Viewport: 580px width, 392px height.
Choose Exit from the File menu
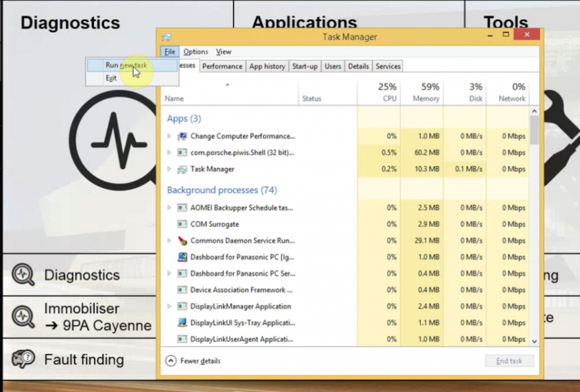132,78
